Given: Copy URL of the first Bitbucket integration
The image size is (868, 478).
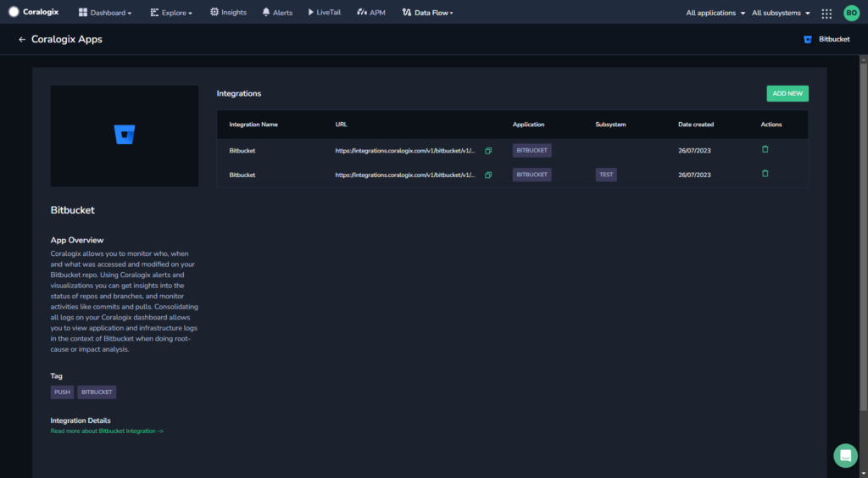Looking at the screenshot, I should pyautogui.click(x=488, y=151).
